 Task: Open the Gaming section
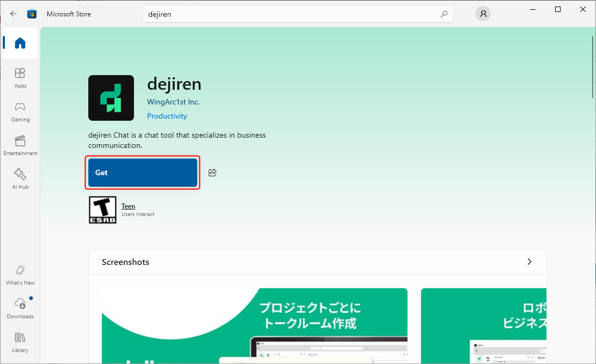tap(20, 112)
